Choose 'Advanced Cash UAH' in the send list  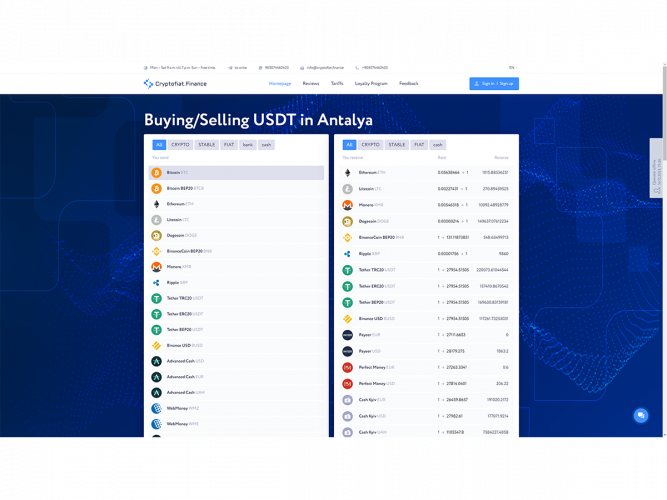click(x=236, y=393)
